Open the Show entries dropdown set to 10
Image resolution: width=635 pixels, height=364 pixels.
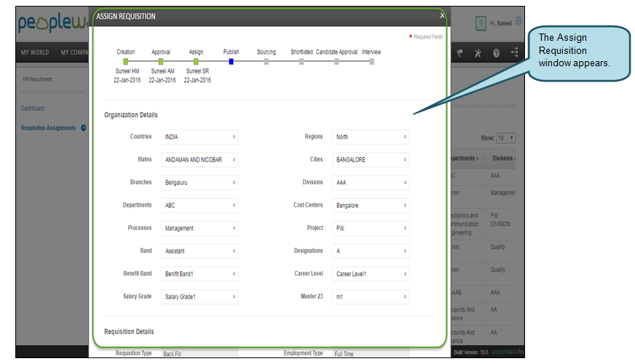[506, 138]
